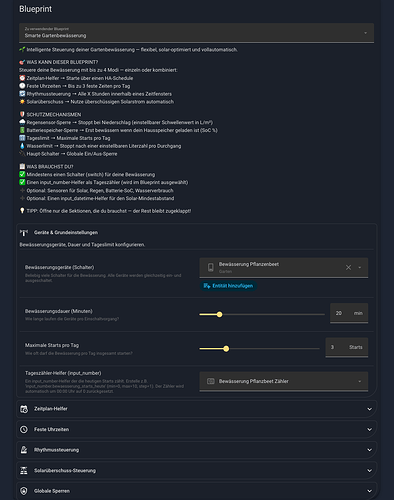Image resolution: width=394 pixels, height=500 pixels.
Task: Click the Geräte & Grundeinstellungen section icon
Action: coord(24,232)
